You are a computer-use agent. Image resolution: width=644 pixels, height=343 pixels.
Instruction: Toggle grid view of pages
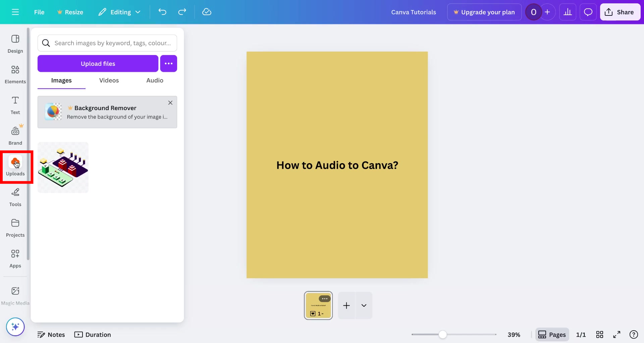click(600, 334)
